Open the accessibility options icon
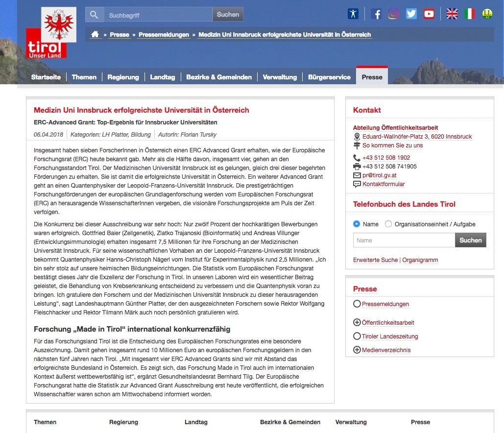Viewport: 504px width, 433px height. (x=353, y=14)
